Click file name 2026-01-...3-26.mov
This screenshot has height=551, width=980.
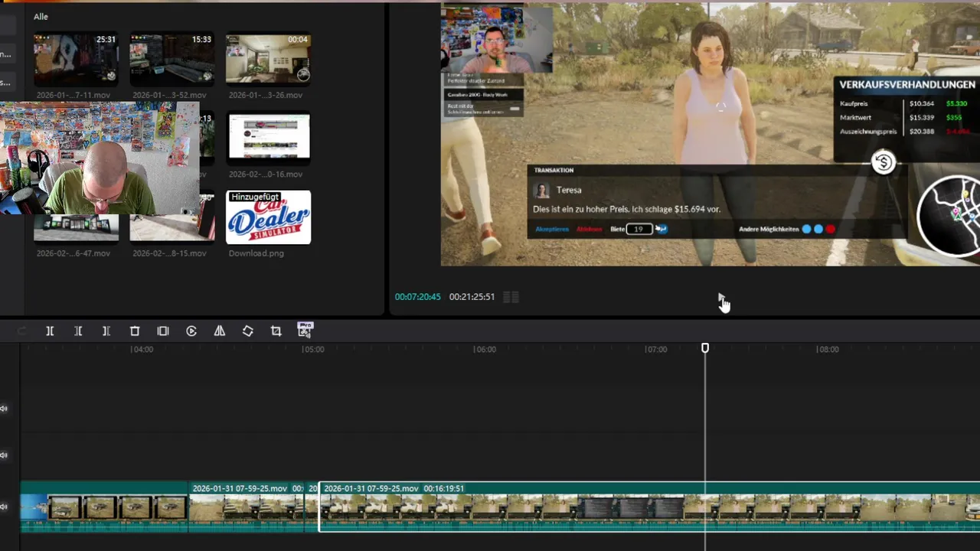pyautogui.click(x=266, y=95)
